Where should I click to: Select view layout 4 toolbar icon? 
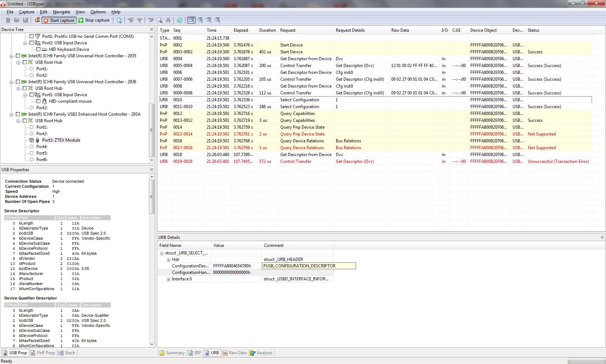pos(217,20)
